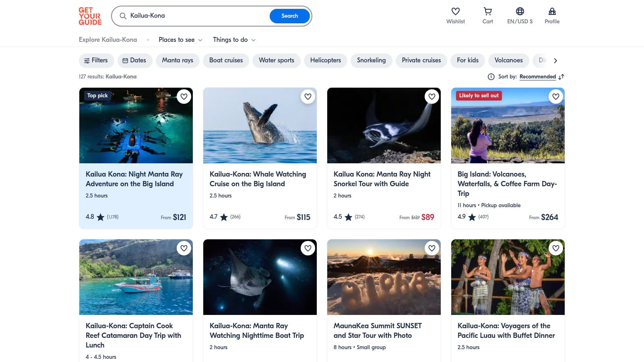The width and height of the screenshot is (644, 362).
Task: Save the Voyagers of the Pacific Luau to wishlist
Action: (x=556, y=248)
